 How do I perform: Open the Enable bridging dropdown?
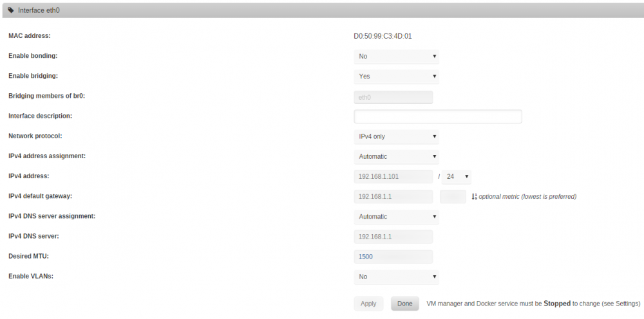[x=396, y=77]
